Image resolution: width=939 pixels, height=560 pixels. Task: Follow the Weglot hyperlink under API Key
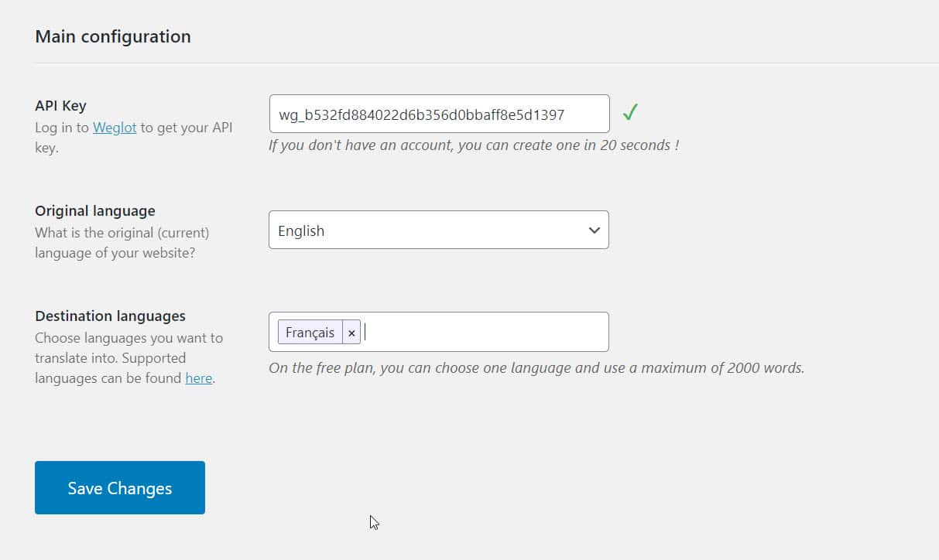click(x=114, y=128)
